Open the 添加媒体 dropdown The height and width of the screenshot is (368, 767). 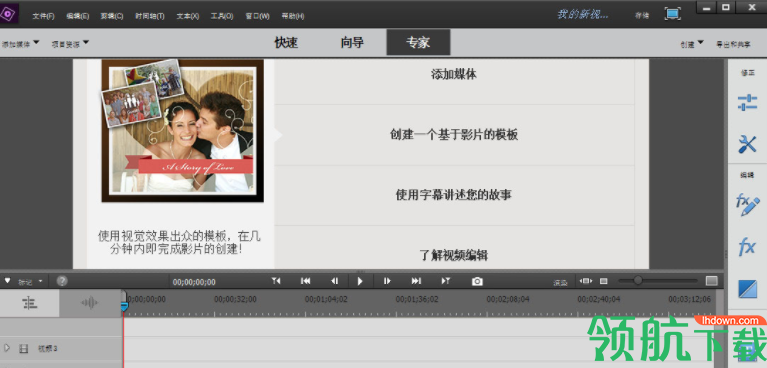20,44
